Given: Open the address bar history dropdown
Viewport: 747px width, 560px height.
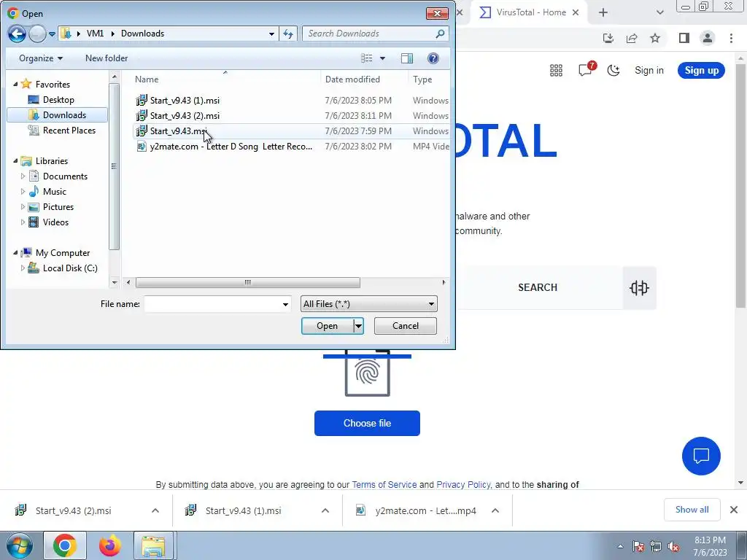Looking at the screenshot, I should pos(271,34).
